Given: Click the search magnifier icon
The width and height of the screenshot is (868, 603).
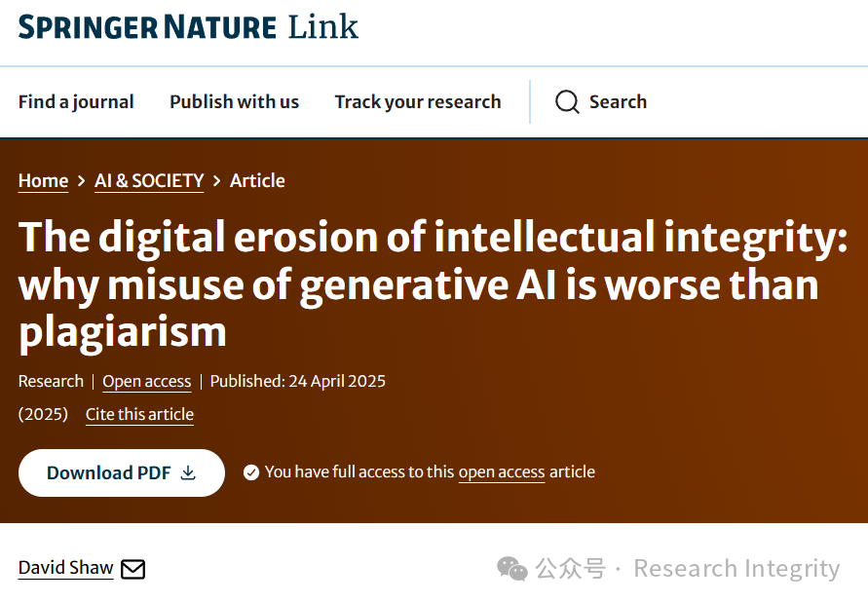Looking at the screenshot, I should pyautogui.click(x=567, y=102).
